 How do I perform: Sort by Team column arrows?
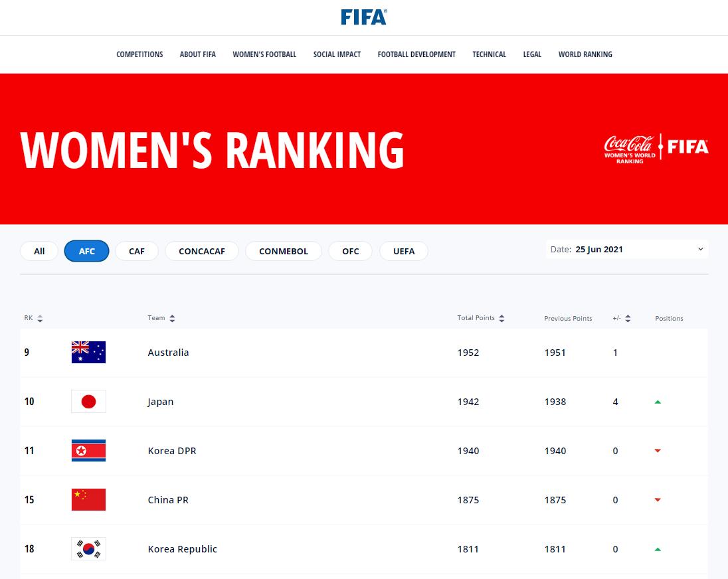click(172, 318)
